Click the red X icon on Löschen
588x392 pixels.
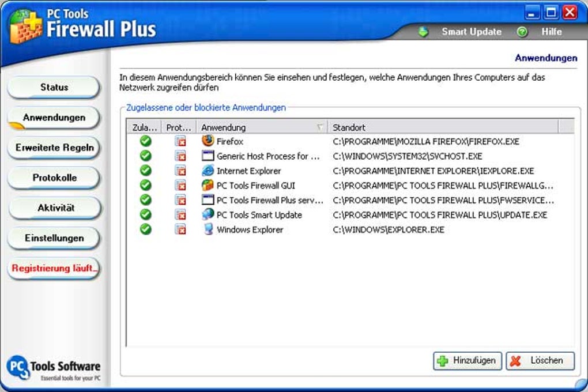[515, 361]
